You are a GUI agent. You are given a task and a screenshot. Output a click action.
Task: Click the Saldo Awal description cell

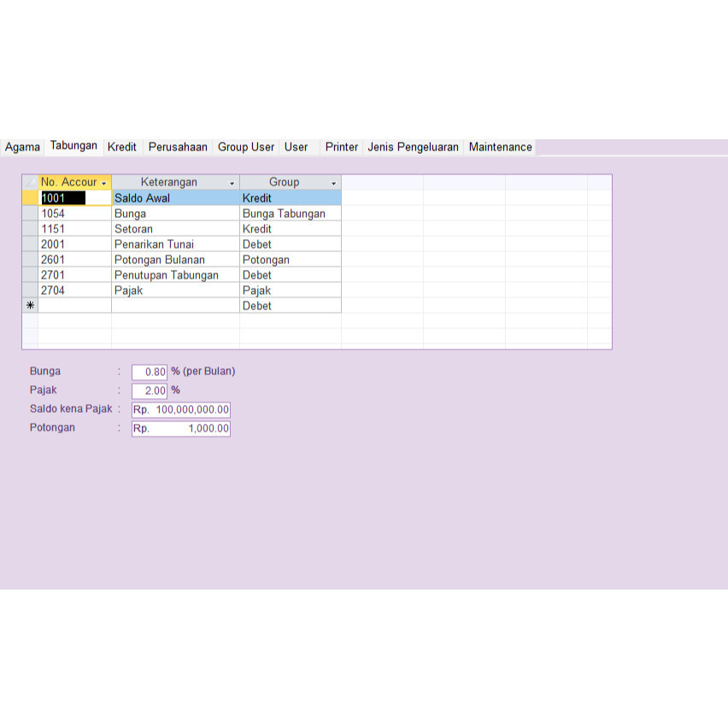click(176, 197)
